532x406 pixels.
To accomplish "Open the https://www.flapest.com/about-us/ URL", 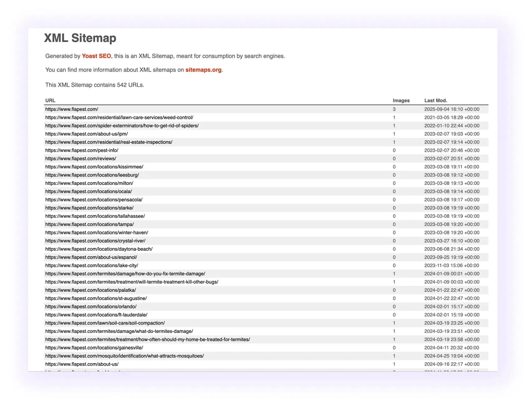I will tap(82, 364).
